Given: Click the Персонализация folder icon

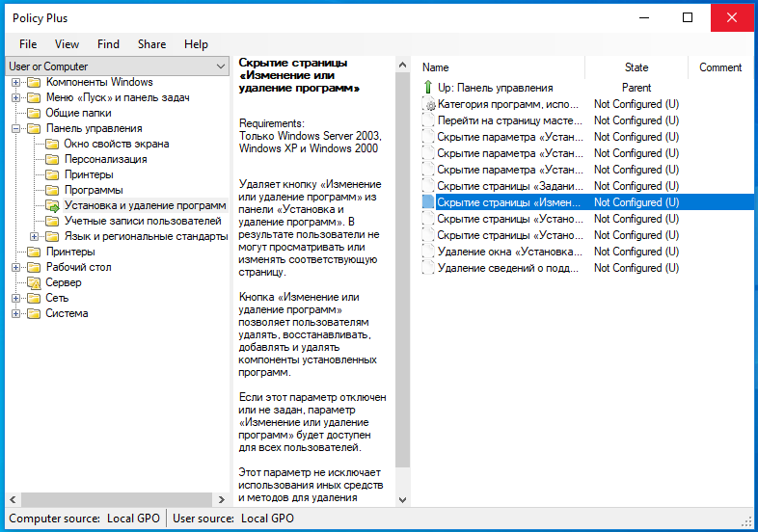Looking at the screenshot, I should (x=52, y=159).
